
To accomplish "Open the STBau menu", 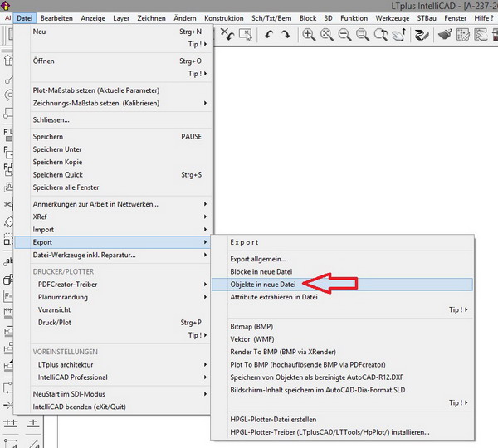I will [x=427, y=18].
